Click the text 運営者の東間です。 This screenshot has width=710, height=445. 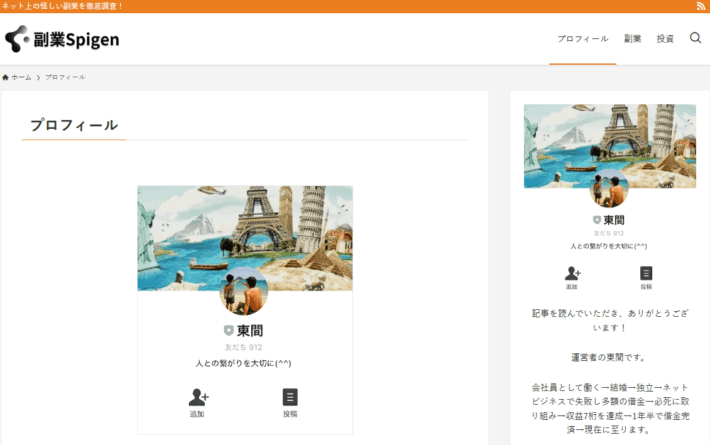609,357
